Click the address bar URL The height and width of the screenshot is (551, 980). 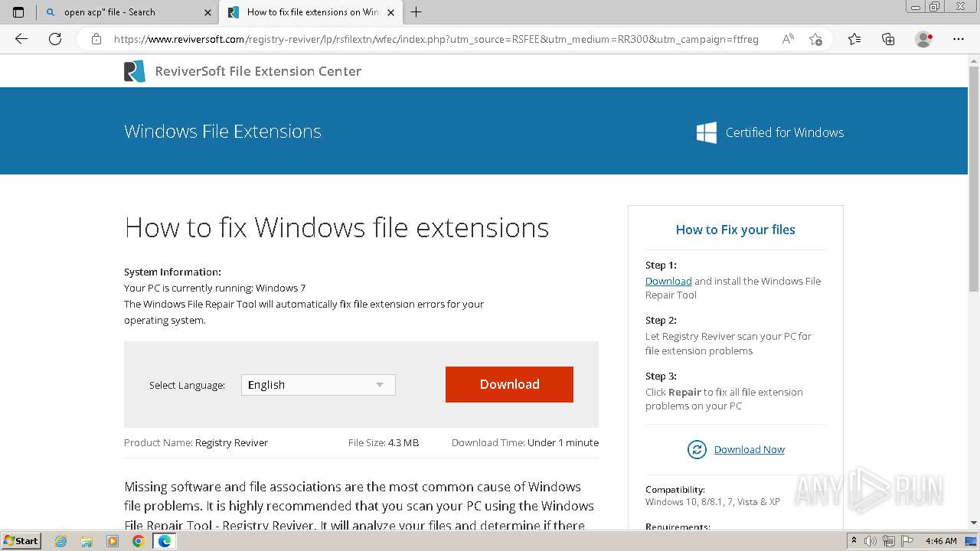[x=436, y=39]
